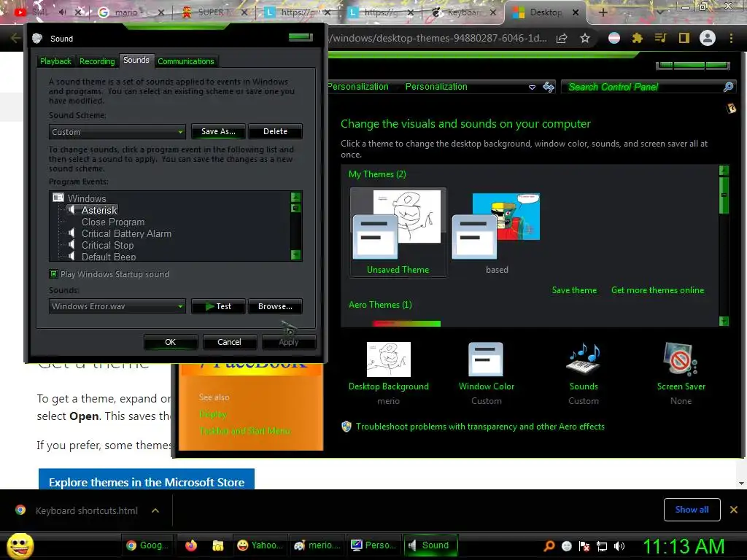
Task: Click the Program Events scroll up arrow
Action: click(x=296, y=197)
